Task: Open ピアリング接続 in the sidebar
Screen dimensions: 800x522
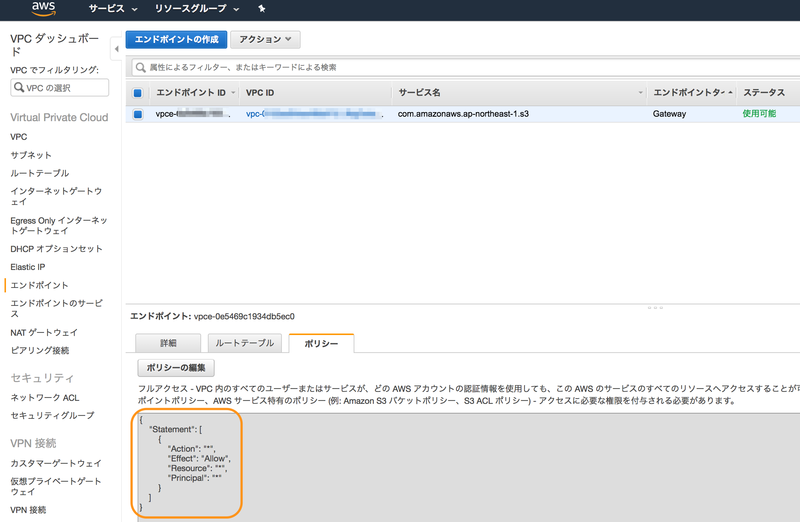Action: point(40,351)
